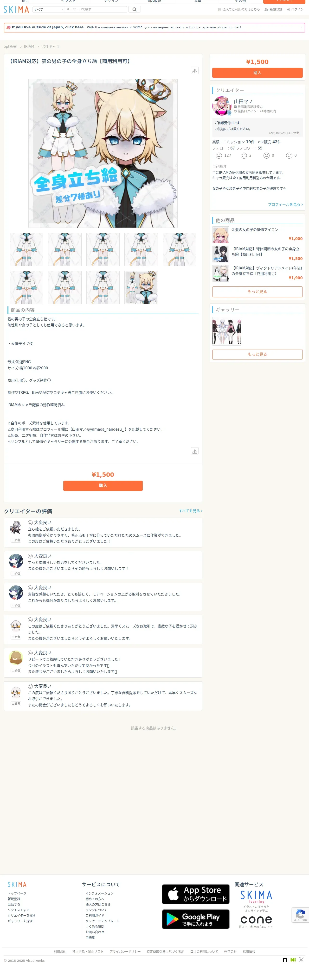Open 球体関節の女の子の全身立ち絵 product
Viewport: 309px width, 980px height.
pyautogui.click(x=266, y=251)
